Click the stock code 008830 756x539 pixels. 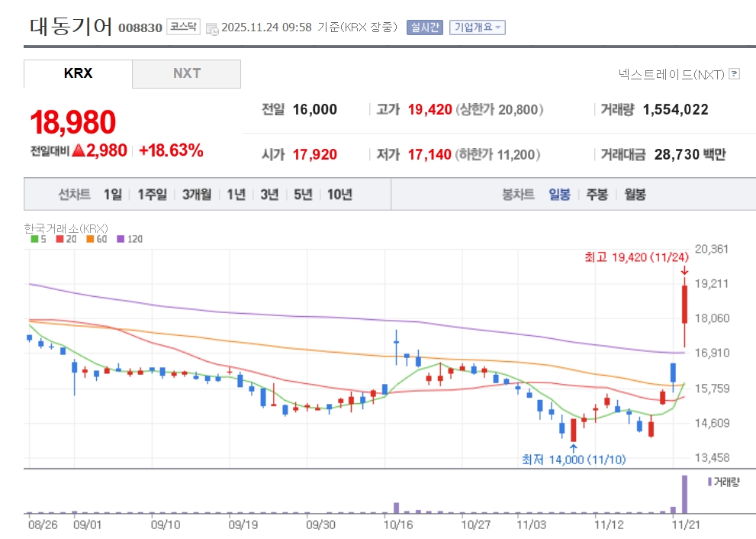click(140, 28)
